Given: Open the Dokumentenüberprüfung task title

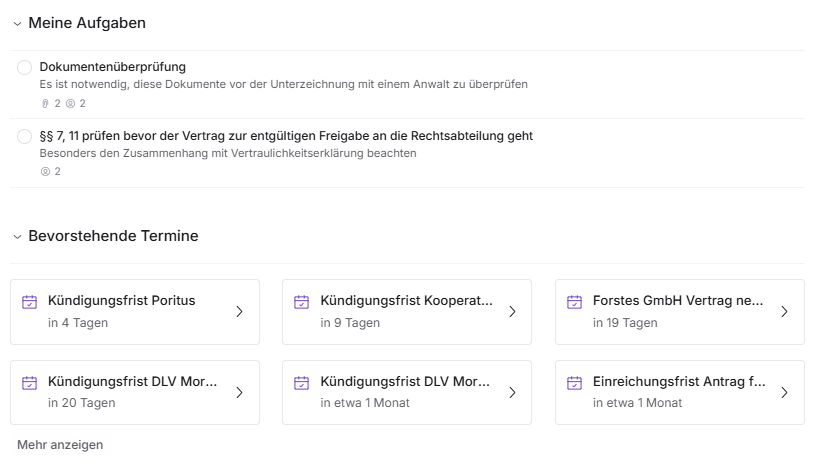Looking at the screenshot, I should [x=113, y=67].
